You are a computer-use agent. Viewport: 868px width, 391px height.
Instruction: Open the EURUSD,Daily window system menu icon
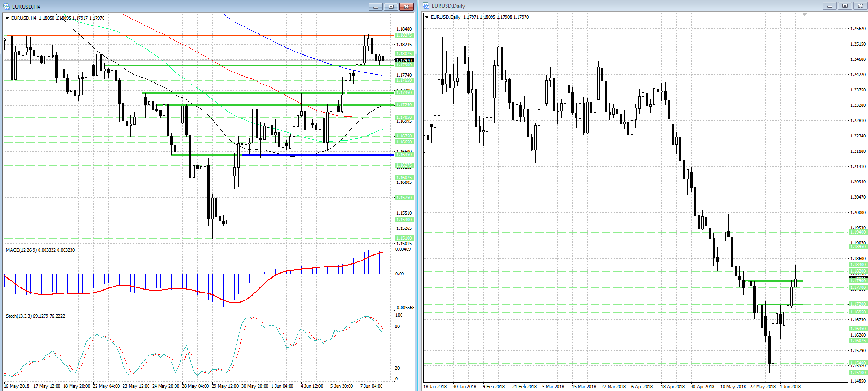point(426,6)
